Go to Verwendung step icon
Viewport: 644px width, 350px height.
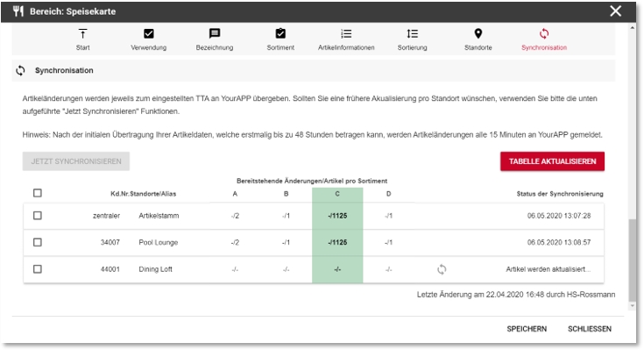click(x=149, y=33)
